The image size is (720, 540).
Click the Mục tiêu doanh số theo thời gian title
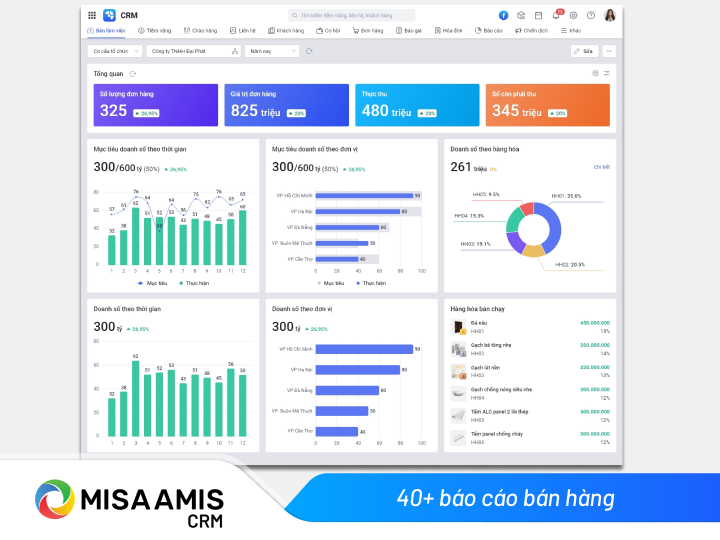tap(140, 149)
